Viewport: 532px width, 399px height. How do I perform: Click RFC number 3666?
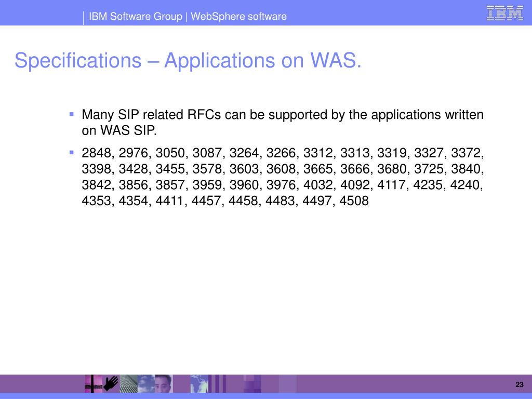(x=355, y=169)
